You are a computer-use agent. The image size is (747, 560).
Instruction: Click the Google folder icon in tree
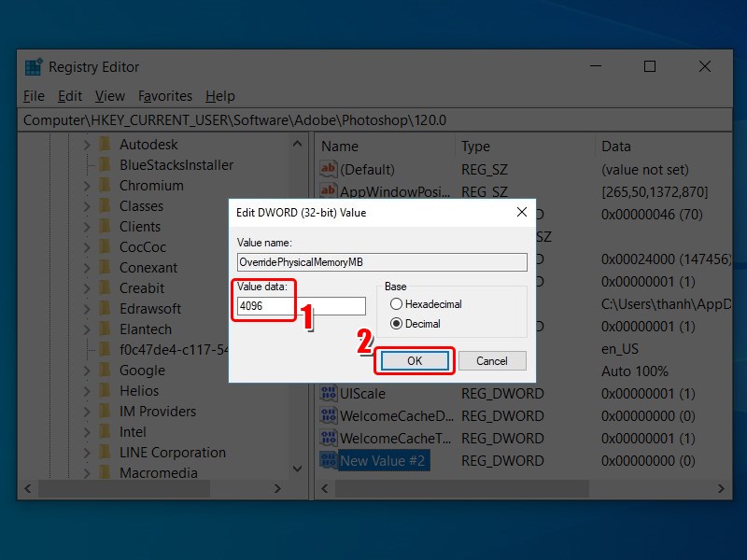pyautogui.click(x=106, y=371)
